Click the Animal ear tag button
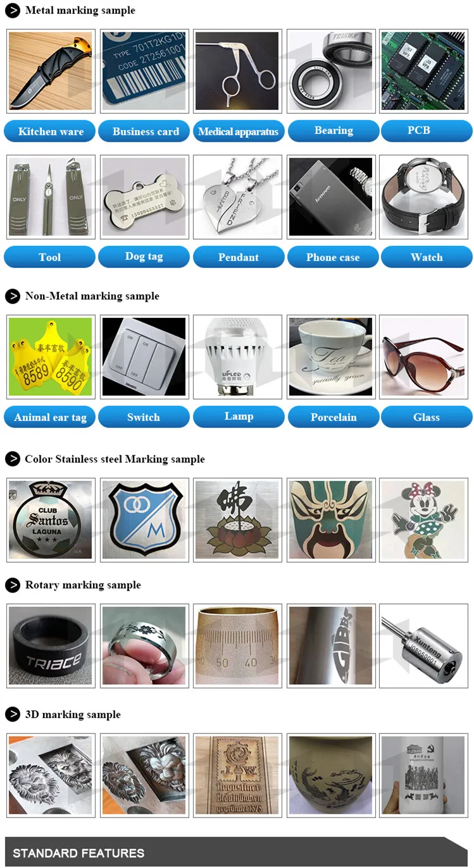Viewport: 474px width, 868px height. [x=50, y=417]
